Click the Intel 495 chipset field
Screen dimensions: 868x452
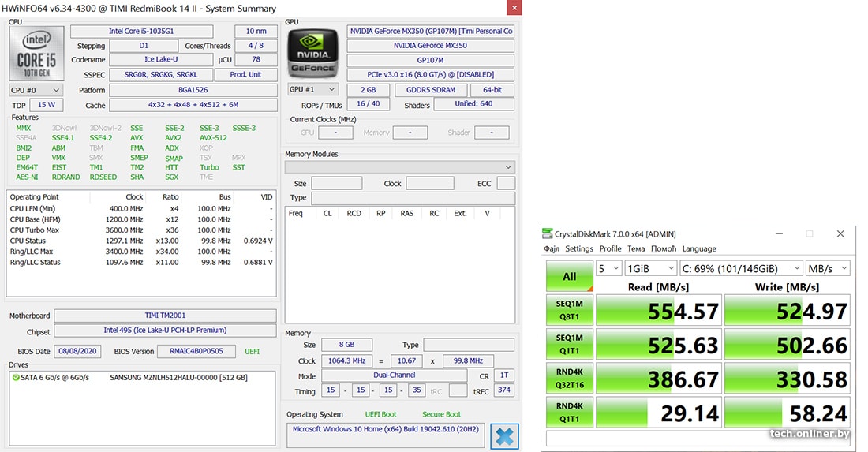[x=165, y=331]
